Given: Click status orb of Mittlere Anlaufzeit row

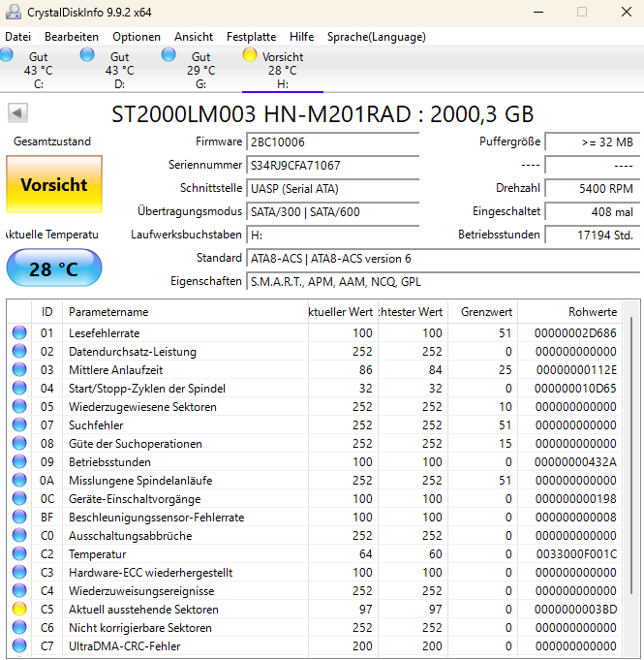Looking at the screenshot, I should pos(19,369).
